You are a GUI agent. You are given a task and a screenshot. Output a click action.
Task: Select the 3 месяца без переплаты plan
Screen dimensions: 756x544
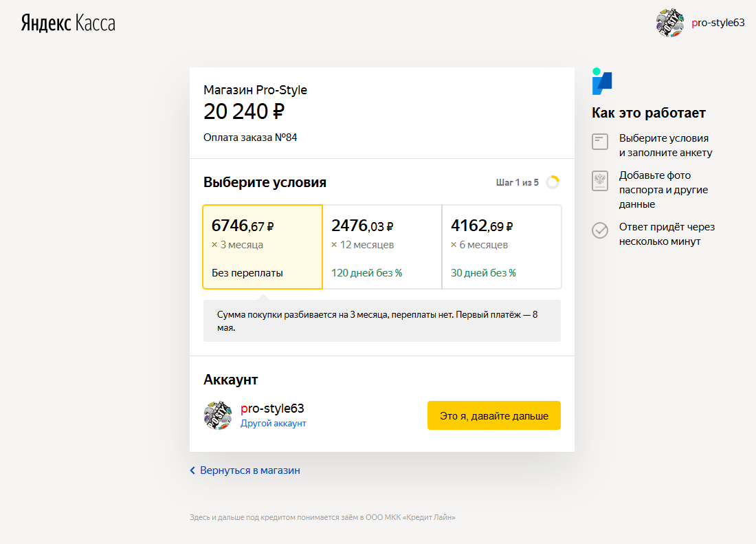pyautogui.click(x=263, y=247)
